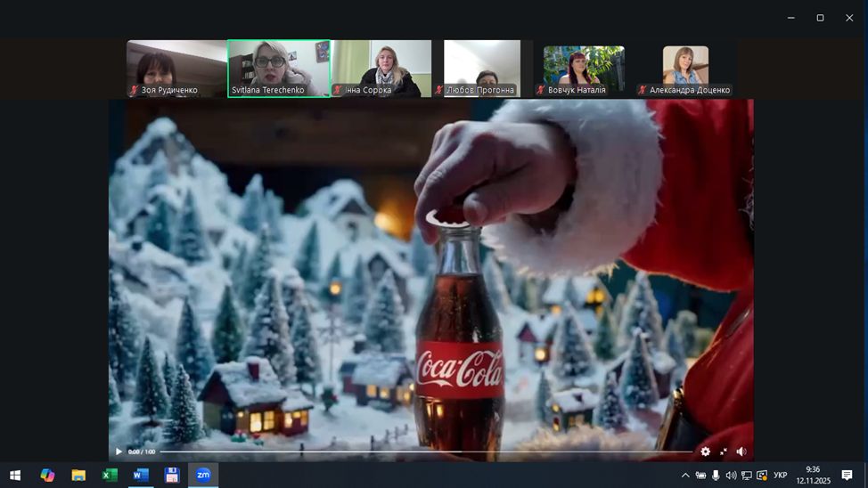Play the shared Coca-Cola video
This screenshot has height=488, width=868.
[x=119, y=451]
